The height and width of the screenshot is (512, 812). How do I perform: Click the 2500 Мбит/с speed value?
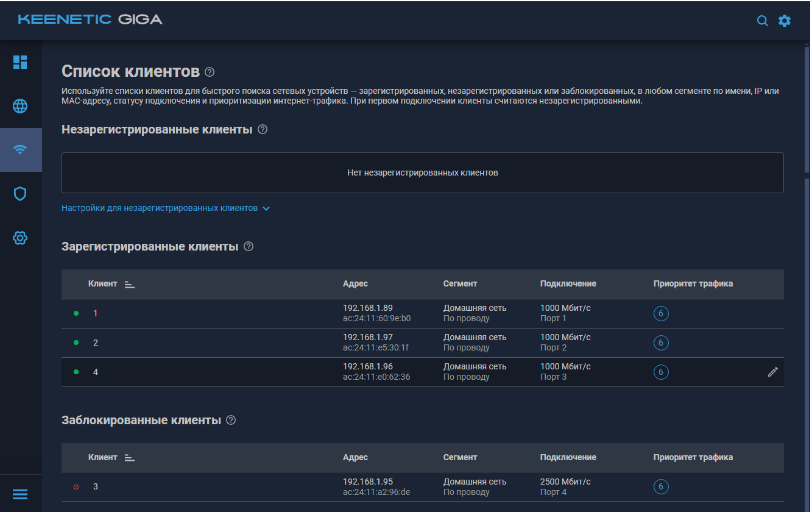(565, 482)
